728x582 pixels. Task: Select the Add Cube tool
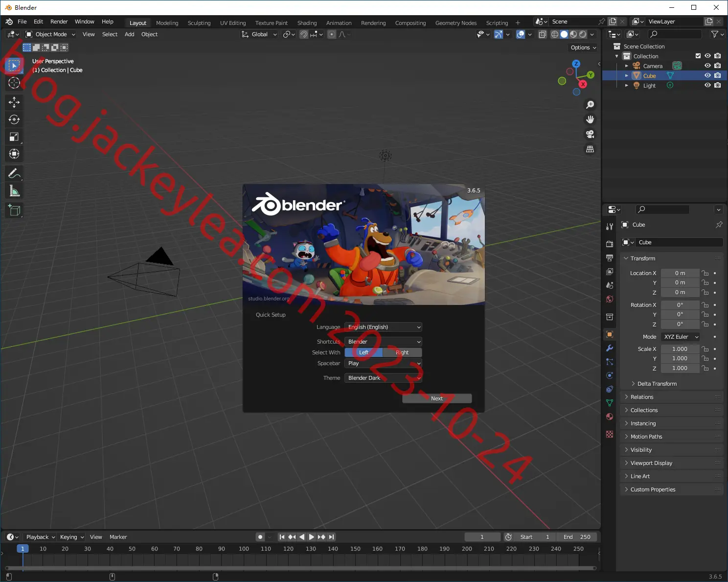coord(14,210)
